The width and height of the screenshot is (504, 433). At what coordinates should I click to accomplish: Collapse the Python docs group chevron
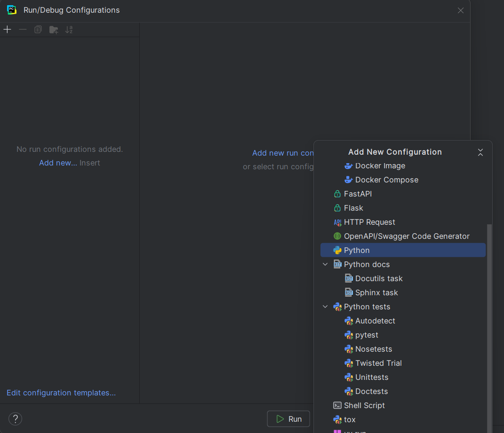(x=325, y=264)
